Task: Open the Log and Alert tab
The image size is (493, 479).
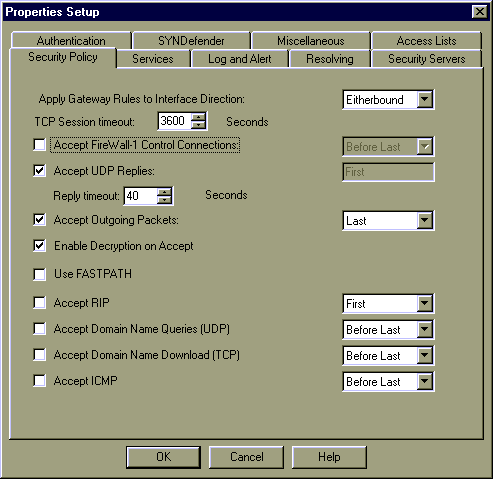Action: pos(239,59)
